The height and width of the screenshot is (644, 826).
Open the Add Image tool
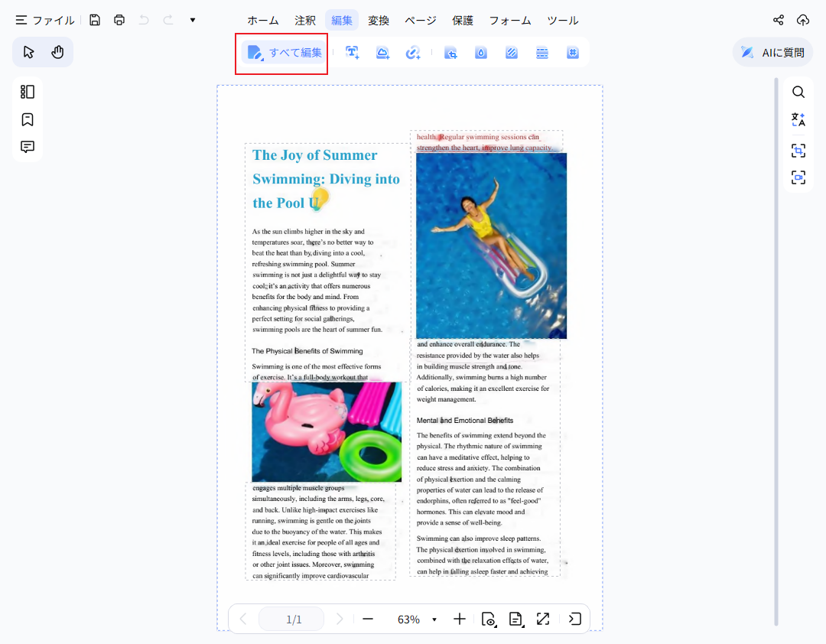pos(382,53)
